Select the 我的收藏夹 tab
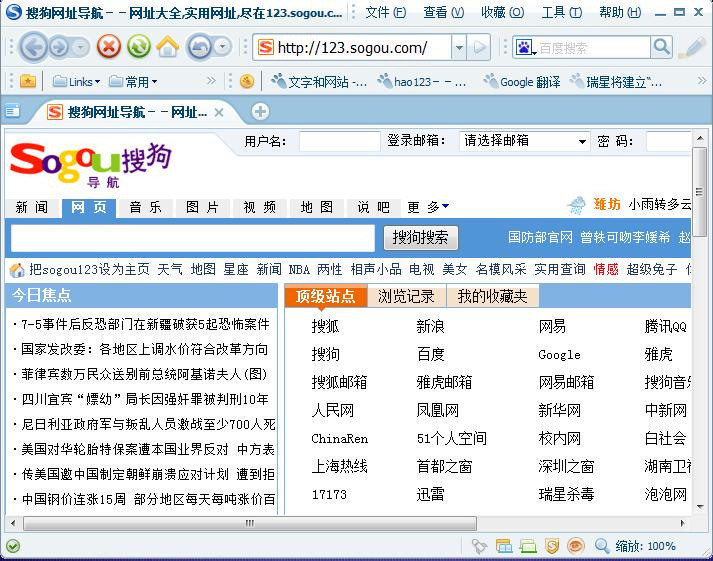The width and height of the screenshot is (713, 561). coord(492,296)
